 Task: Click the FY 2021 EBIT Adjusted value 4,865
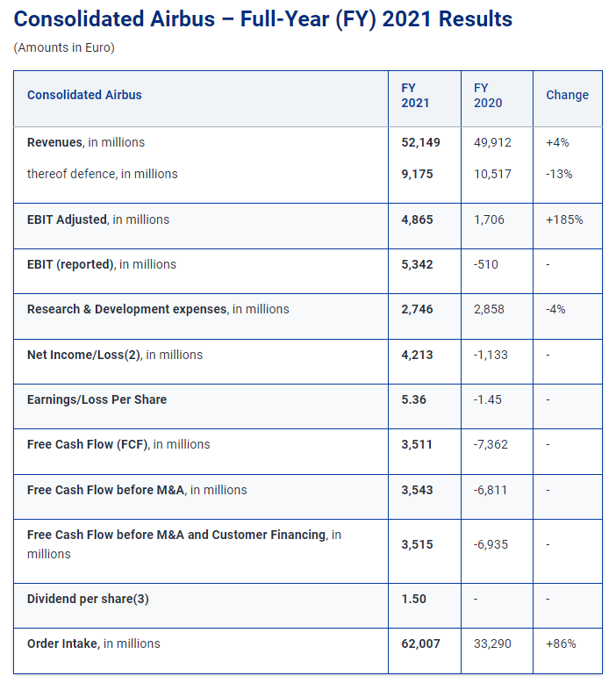click(x=417, y=219)
